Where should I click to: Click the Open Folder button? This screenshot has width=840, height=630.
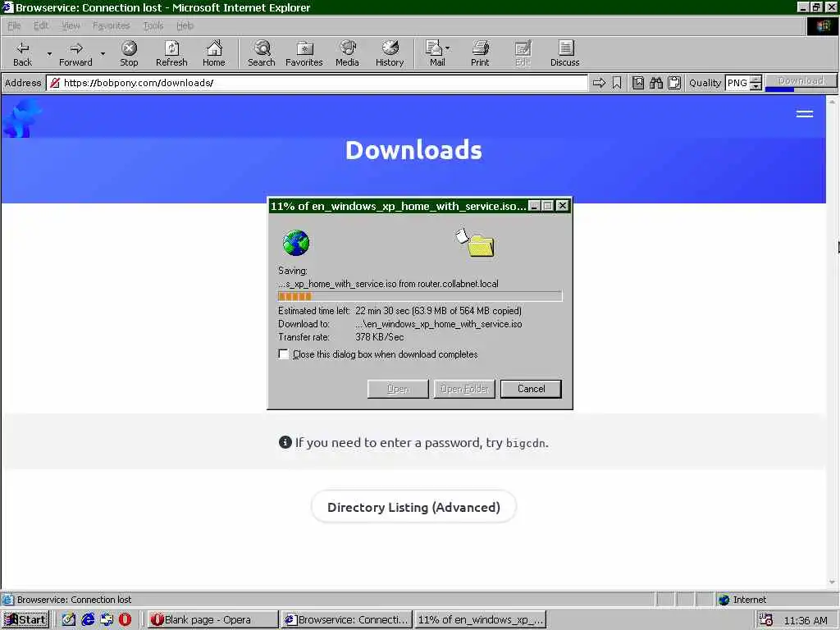(x=464, y=389)
